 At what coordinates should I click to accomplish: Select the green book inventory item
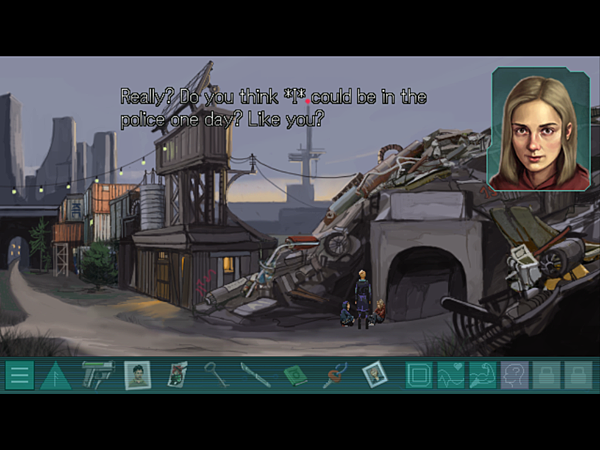coord(296,375)
